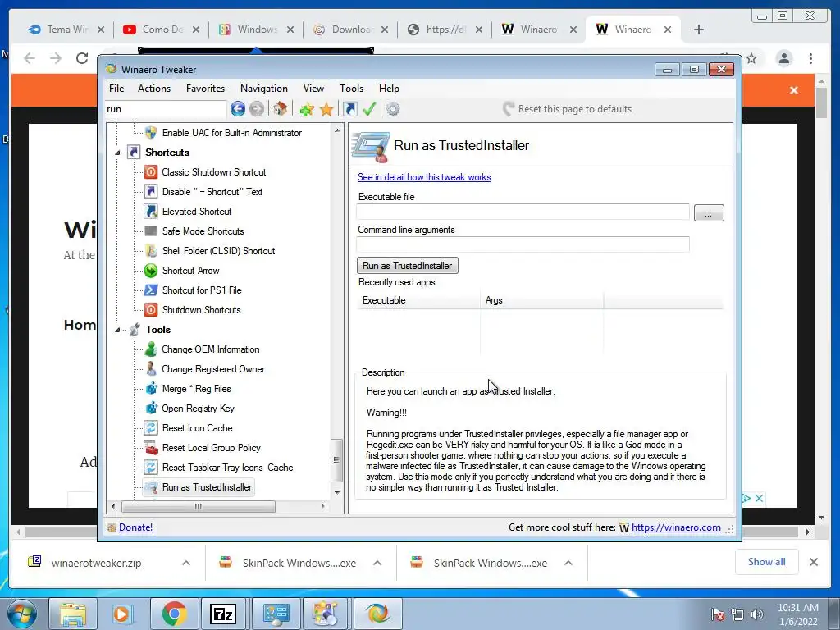Open Chrome three-dot menu
This screenshot has height=630, width=840.
pos(810,58)
